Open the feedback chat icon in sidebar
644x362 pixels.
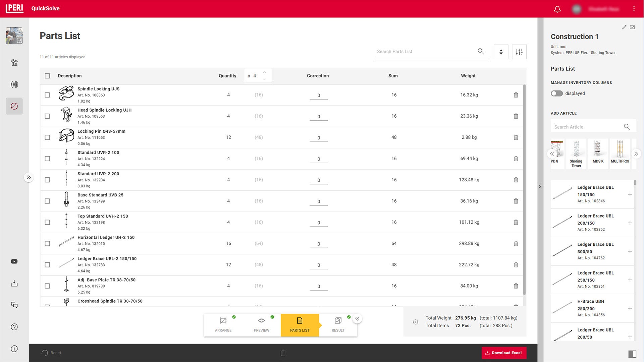14,305
